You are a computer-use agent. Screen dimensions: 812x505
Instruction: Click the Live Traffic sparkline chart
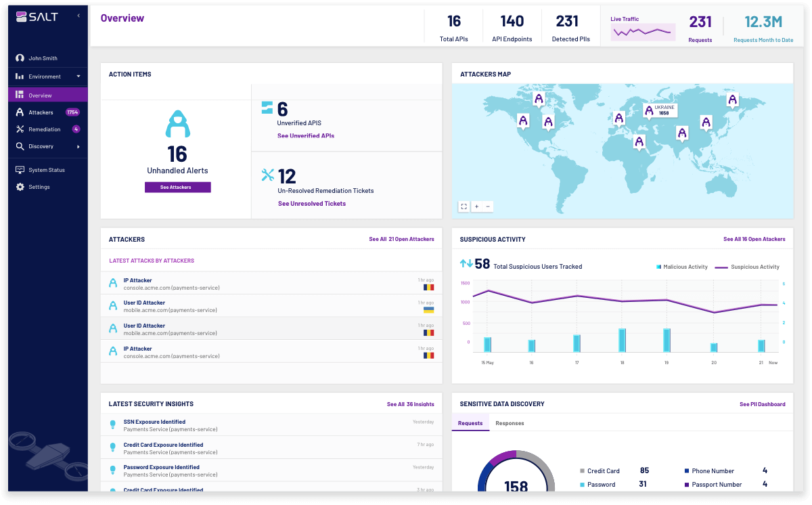[x=642, y=31]
